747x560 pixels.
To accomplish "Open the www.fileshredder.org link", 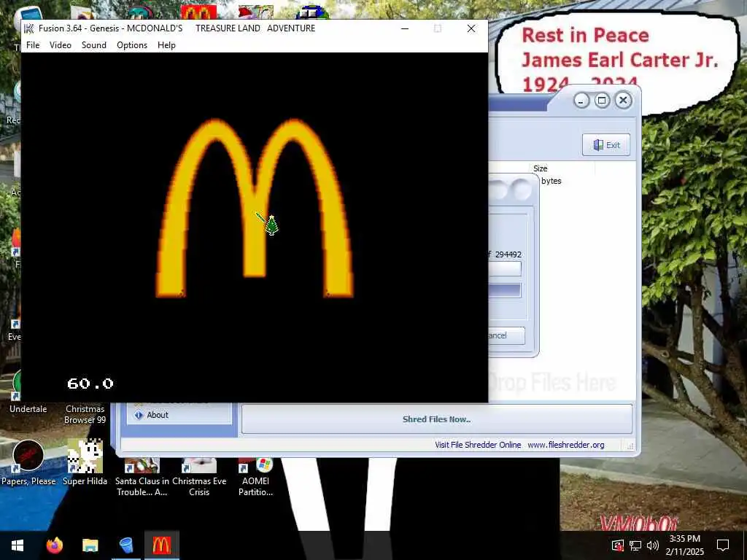I will [x=566, y=445].
